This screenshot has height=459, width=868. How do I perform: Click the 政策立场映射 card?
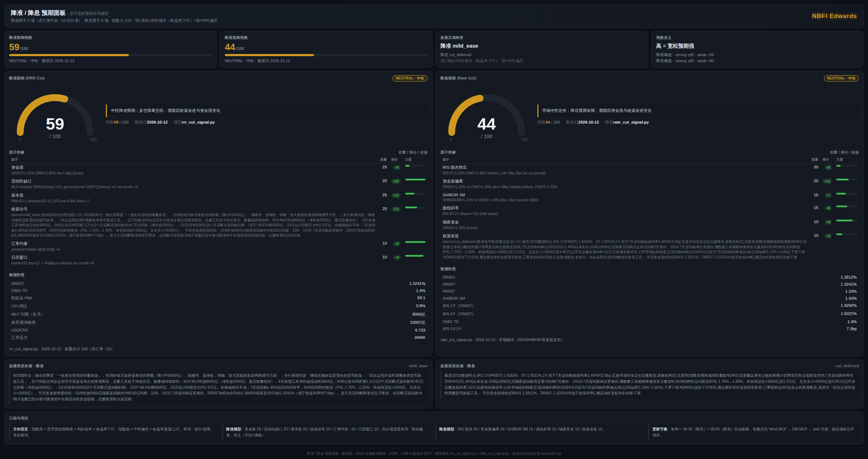click(x=542, y=49)
